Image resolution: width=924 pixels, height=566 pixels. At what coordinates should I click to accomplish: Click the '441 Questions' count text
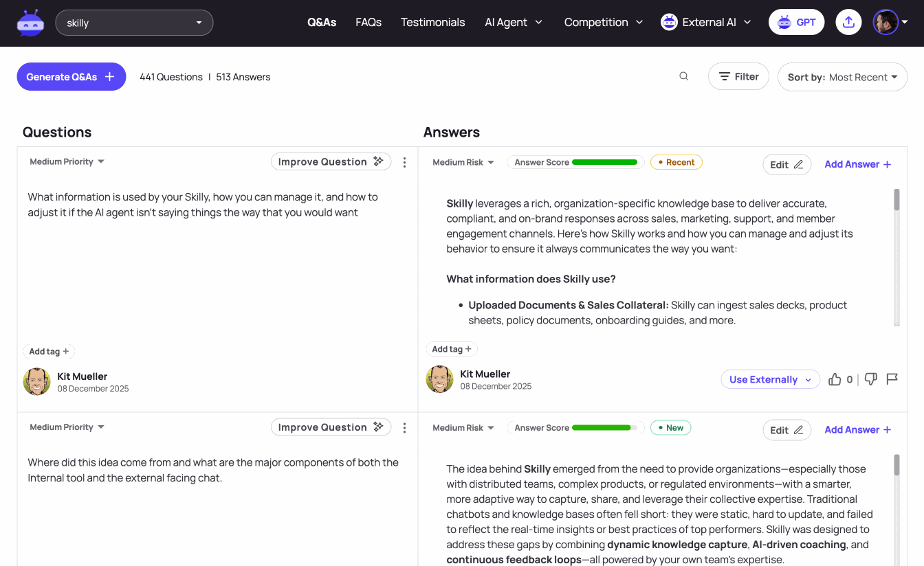pyautogui.click(x=171, y=77)
